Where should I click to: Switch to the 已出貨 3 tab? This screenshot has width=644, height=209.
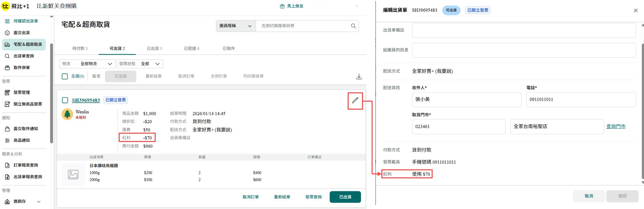(154, 49)
